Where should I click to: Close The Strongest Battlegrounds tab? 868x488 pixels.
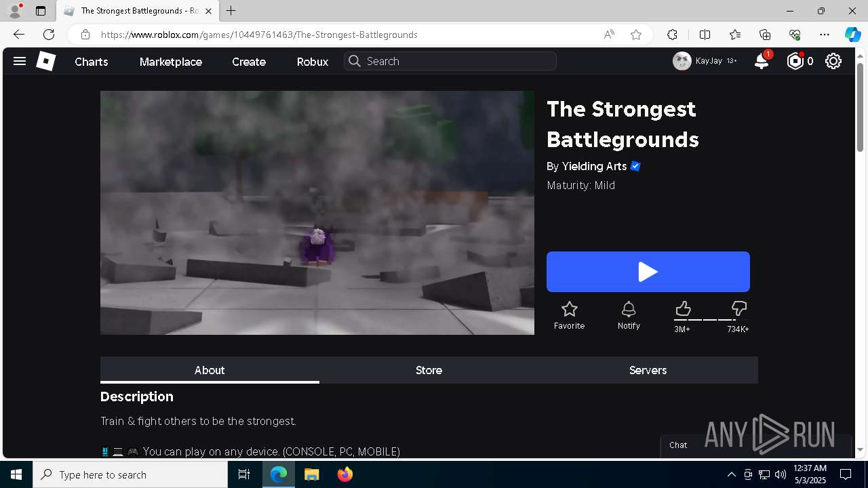[x=209, y=11]
